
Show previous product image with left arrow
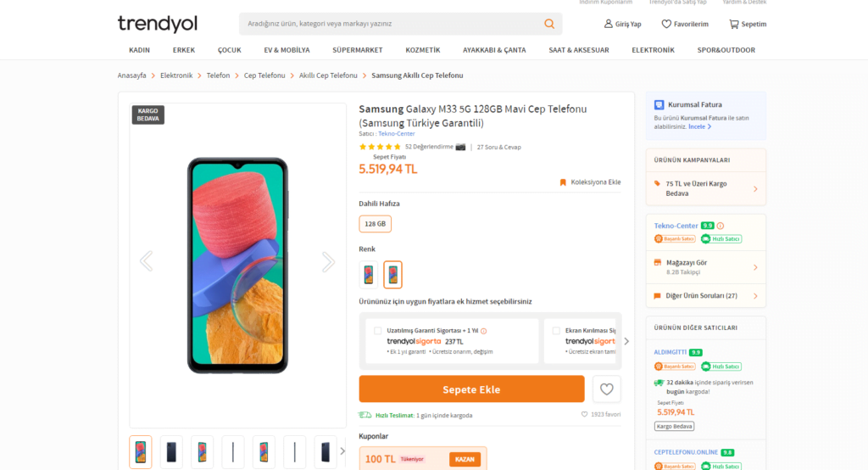tap(146, 262)
